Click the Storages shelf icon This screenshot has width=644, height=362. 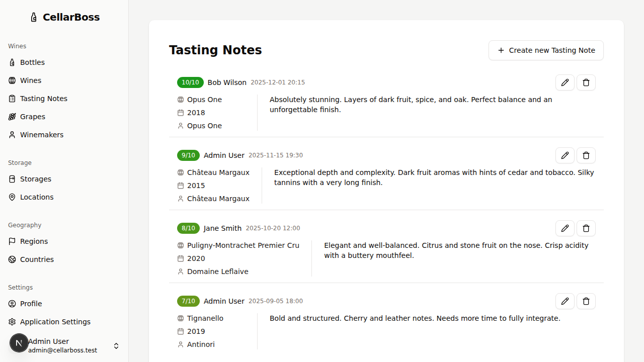tap(12, 179)
